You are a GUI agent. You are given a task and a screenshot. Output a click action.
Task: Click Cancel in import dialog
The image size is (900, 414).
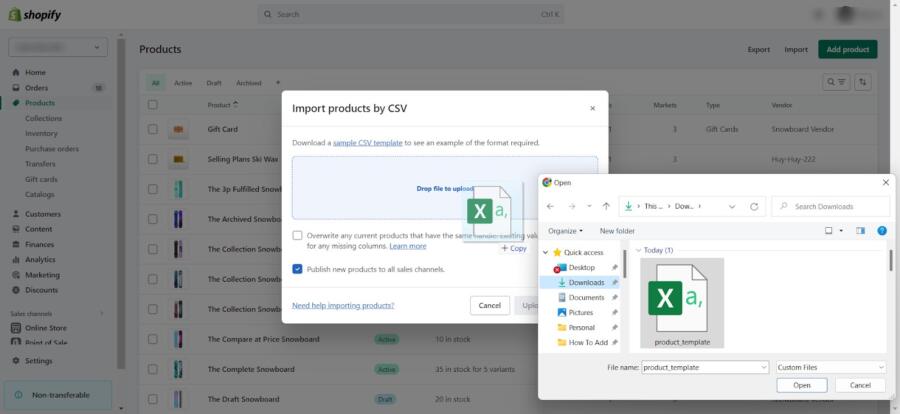(x=490, y=305)
